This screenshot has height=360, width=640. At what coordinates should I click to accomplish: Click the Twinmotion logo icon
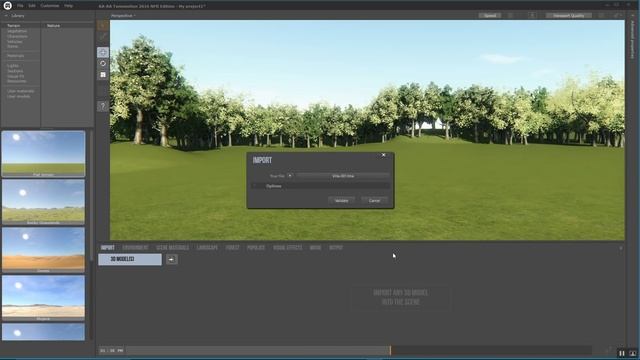pyautogui.click(x=7, y=5)
